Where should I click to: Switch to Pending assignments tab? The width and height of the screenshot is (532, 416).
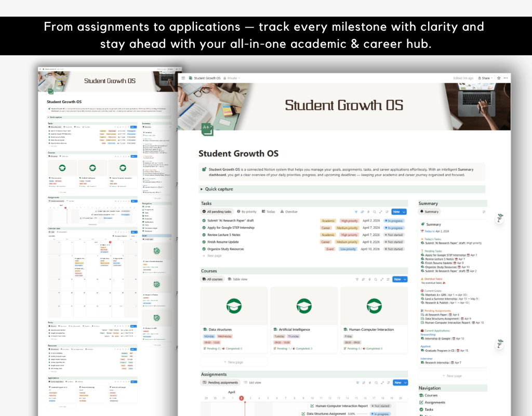pyautogui.click(x=220, y=382)
